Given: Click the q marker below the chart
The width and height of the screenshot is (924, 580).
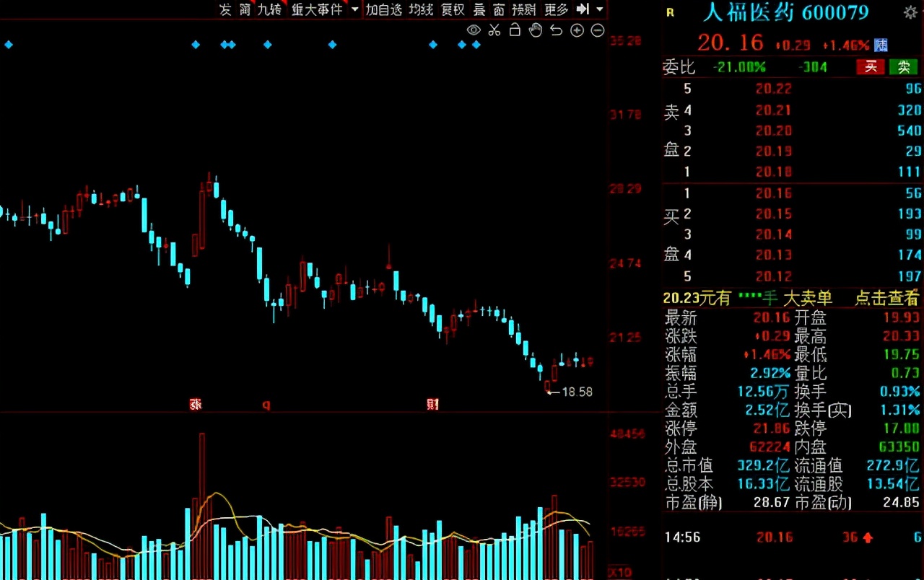Looking at the screenshot, I should click(266, 405).
